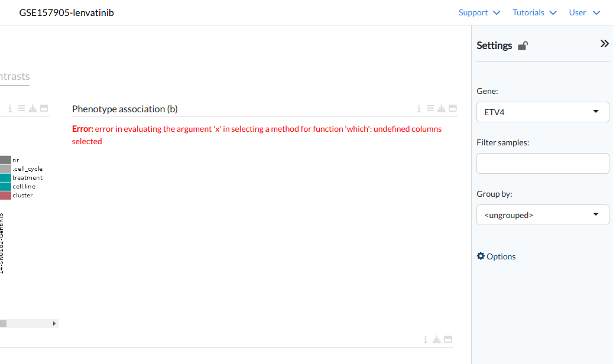Click the Group by dropdown caret arrow
The image size is (613, 364).
596,214
